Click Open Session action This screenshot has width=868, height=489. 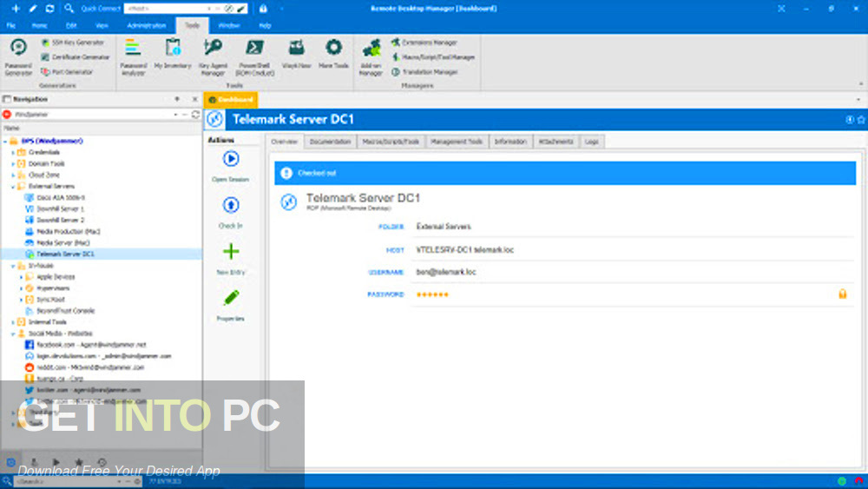point(231,167)
